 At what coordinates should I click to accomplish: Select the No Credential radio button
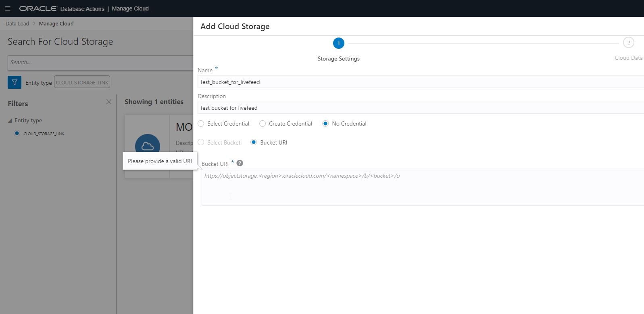tap(325, 124)
